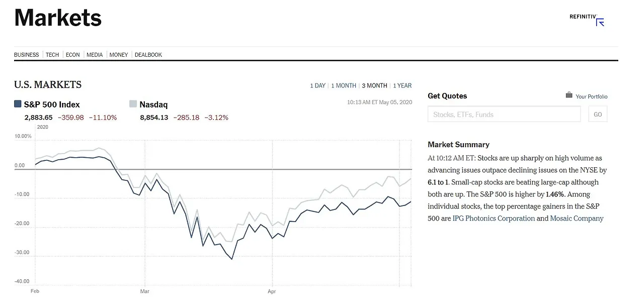
Task: Select the 3 MONTH time range
Action: tap(374, 85)
